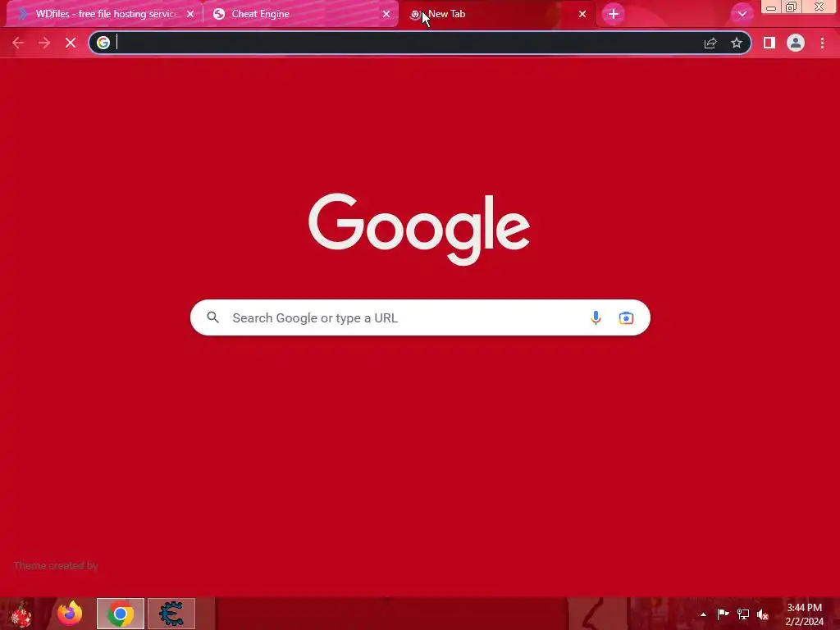This screenshot has height=630, width=840.
Task: Select Chrome in the taskbar
Action: pyautogui.click(x=121, y=614)
